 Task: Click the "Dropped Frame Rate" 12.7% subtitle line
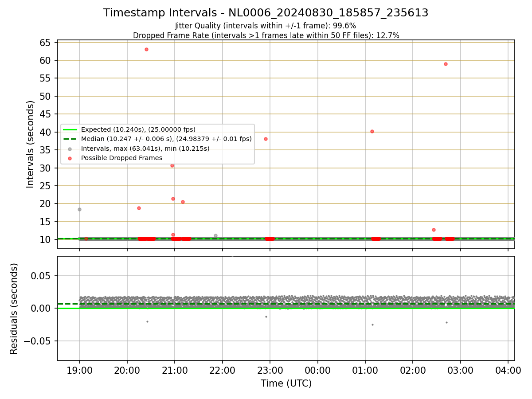pos(266,35)
